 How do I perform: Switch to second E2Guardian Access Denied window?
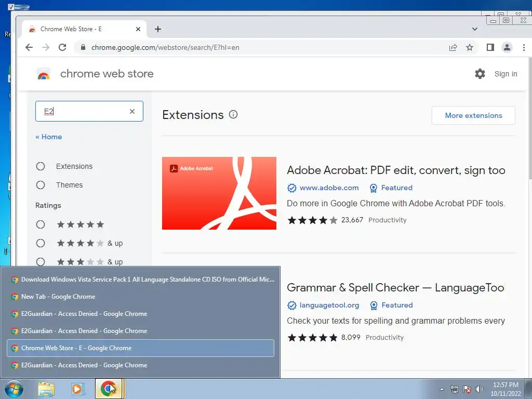click(x=140, y=331)
